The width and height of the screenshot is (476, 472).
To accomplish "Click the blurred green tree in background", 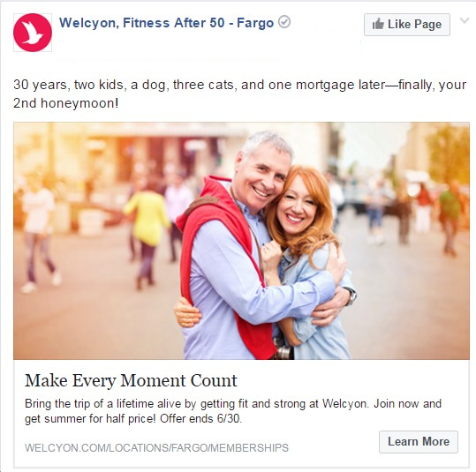I will [449, 152].
